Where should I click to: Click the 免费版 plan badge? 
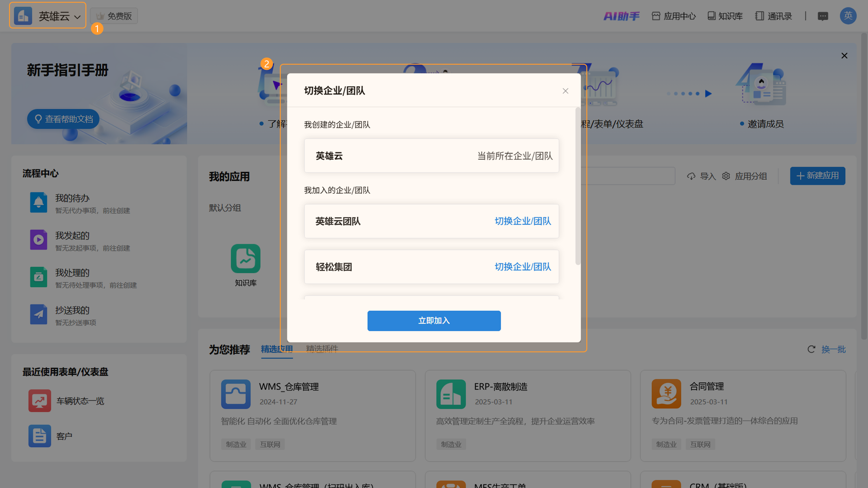point(114,16)
